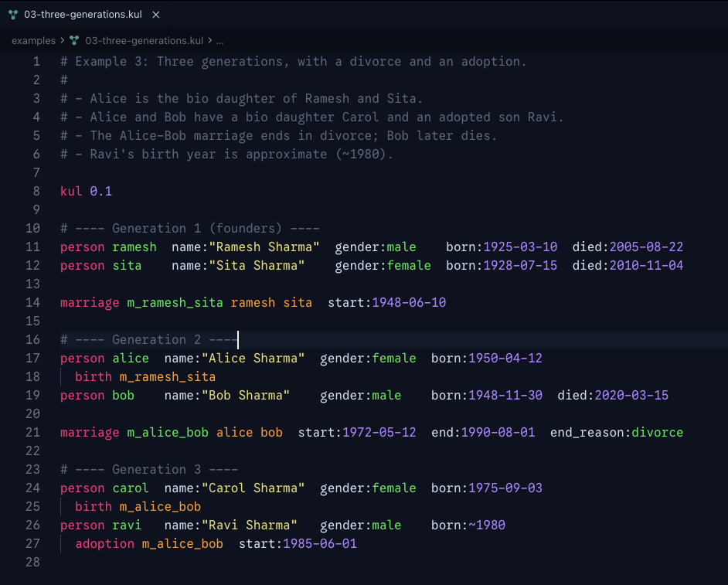Click line number 1 in gutter
Viewport: 728px width, 585px height.
pyautogui.click(x=36, y=61)
